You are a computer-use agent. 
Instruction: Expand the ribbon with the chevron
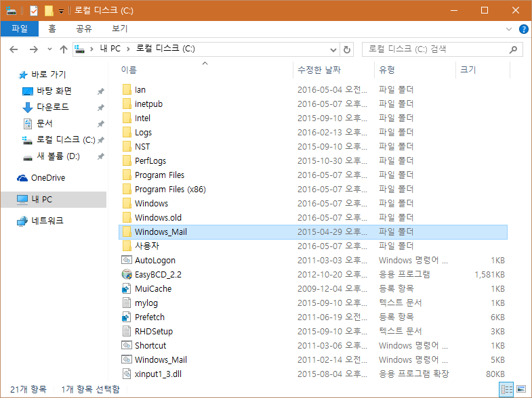[510, 29]
